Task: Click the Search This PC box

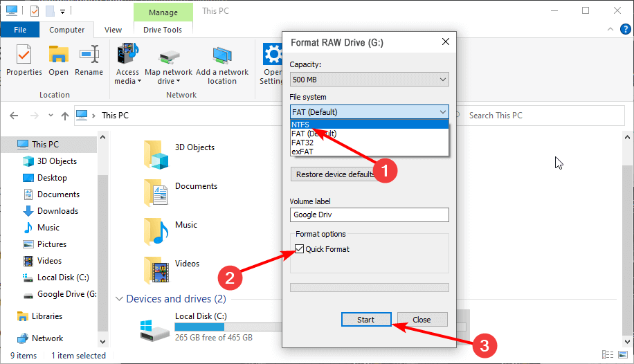Action: pyautogui.click(x=539, y=116)
